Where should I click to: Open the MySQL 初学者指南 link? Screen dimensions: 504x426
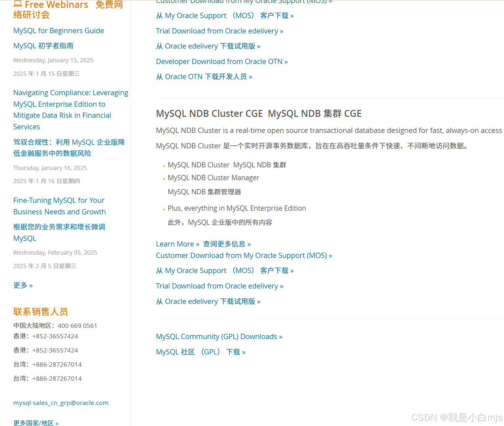click(43, 46)
